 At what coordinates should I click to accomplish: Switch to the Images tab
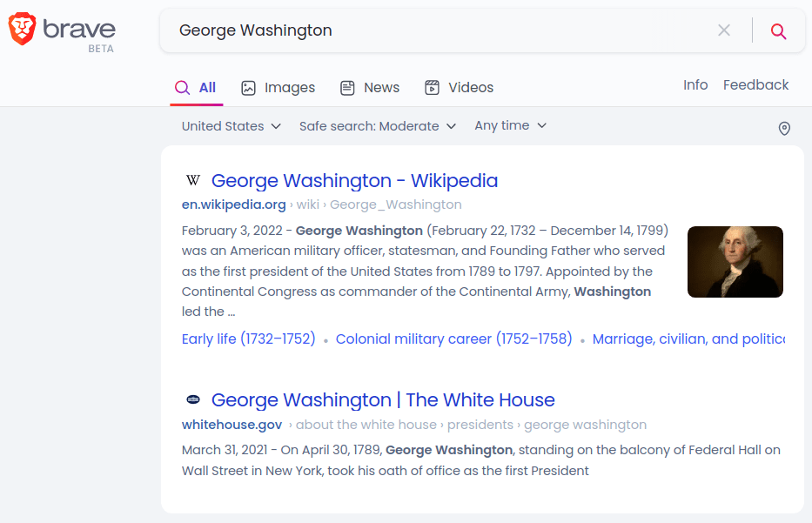coord(278,88)
